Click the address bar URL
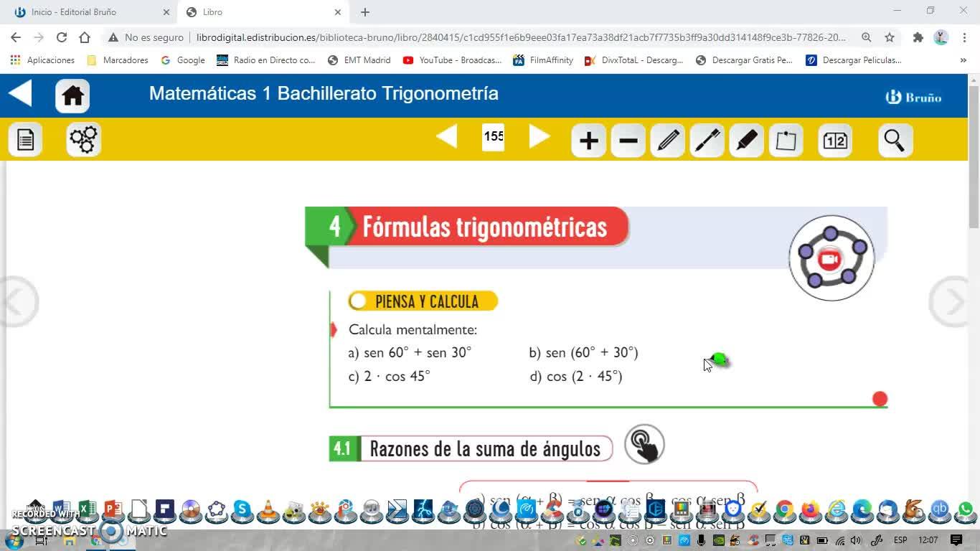 click(521, 37)
